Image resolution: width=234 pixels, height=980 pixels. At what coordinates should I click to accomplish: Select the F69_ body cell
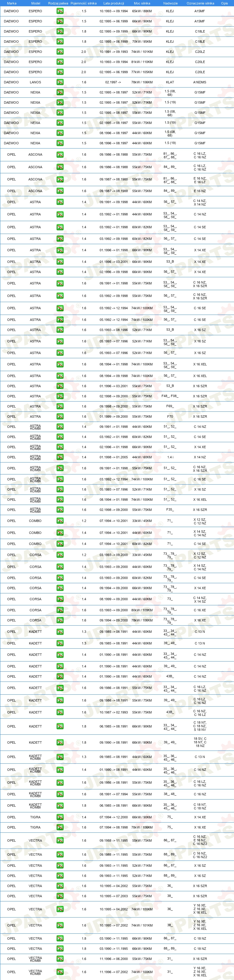point(170,406)
